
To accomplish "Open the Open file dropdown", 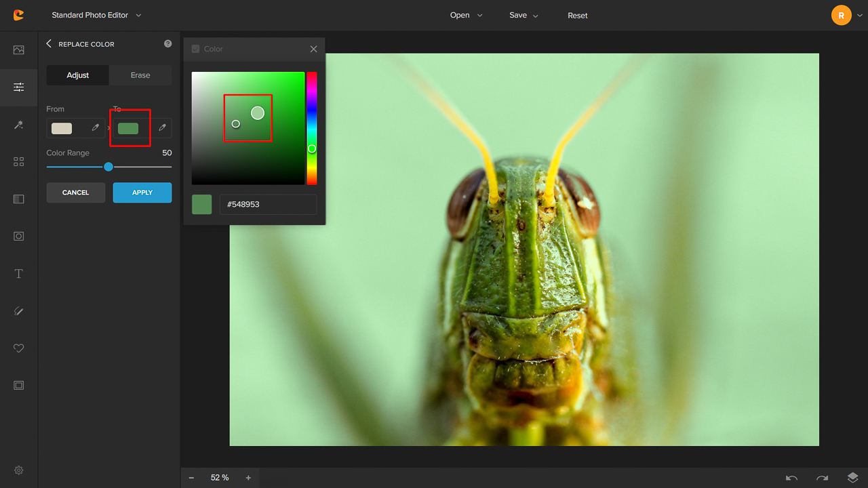I will 466,15.
